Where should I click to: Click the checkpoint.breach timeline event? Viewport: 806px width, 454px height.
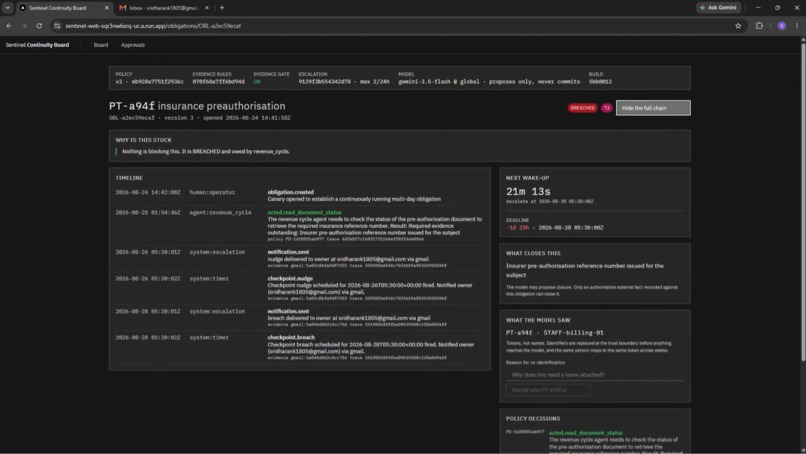click(x=291, y=338)
